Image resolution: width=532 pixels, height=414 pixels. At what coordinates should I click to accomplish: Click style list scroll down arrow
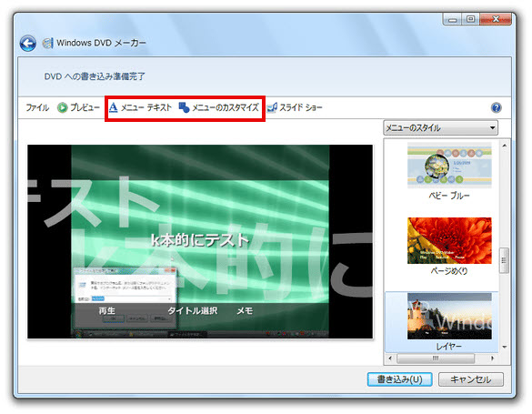pos(505,348)
